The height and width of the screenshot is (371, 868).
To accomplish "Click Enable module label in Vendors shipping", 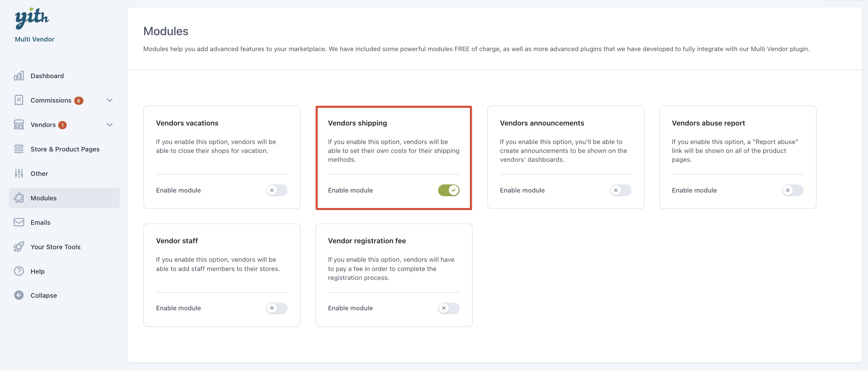I will click(350, 190).
